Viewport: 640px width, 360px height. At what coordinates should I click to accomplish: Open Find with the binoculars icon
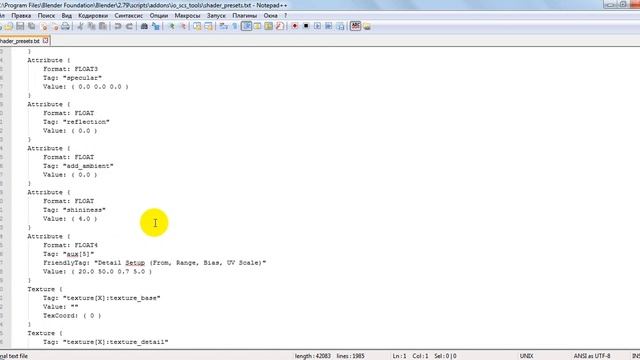(144, 27)
